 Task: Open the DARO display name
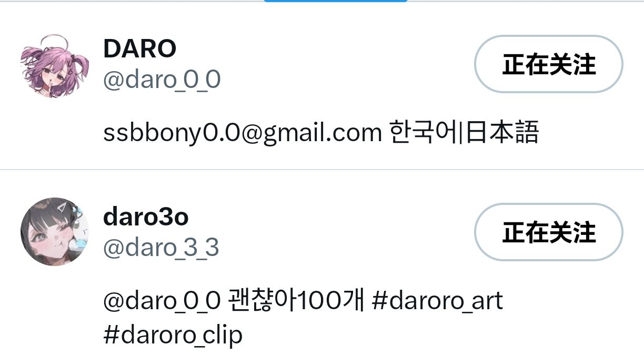point(139,49)
